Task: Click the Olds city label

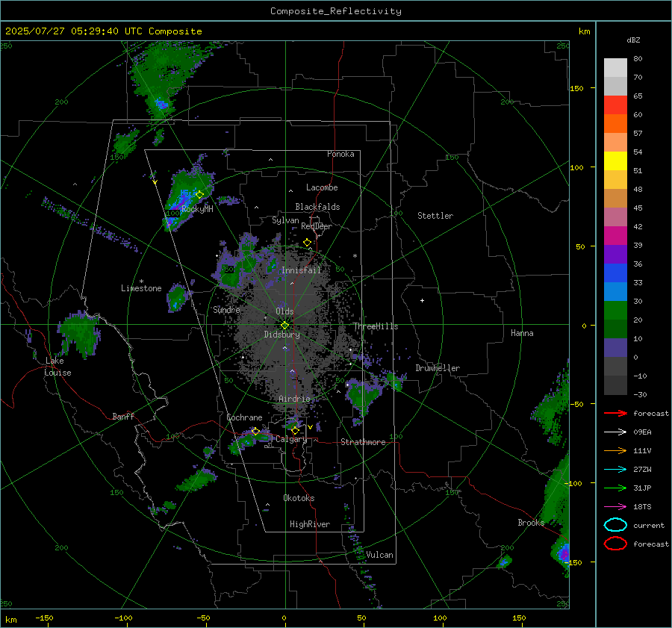Action: (x=284, y=311)
